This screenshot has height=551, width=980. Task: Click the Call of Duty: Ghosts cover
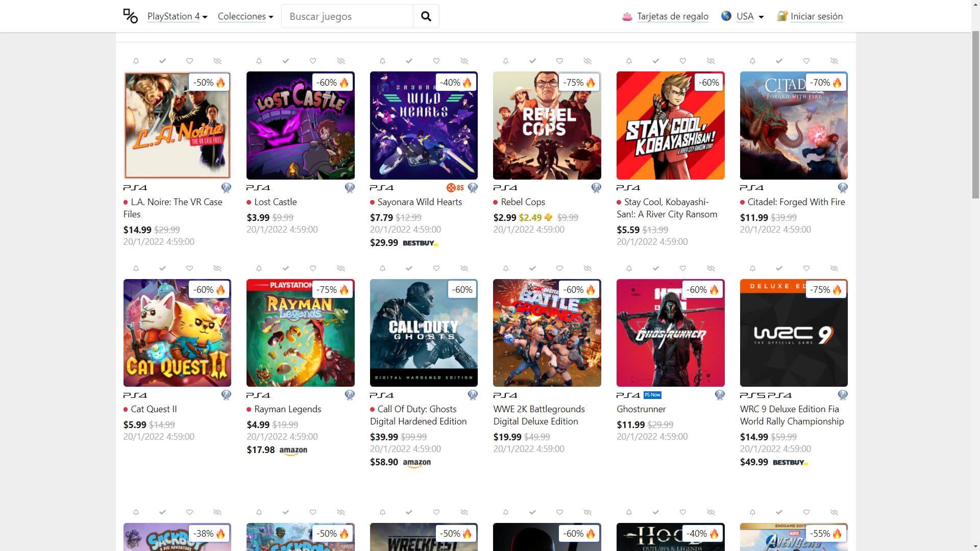(x=424, y=333)
